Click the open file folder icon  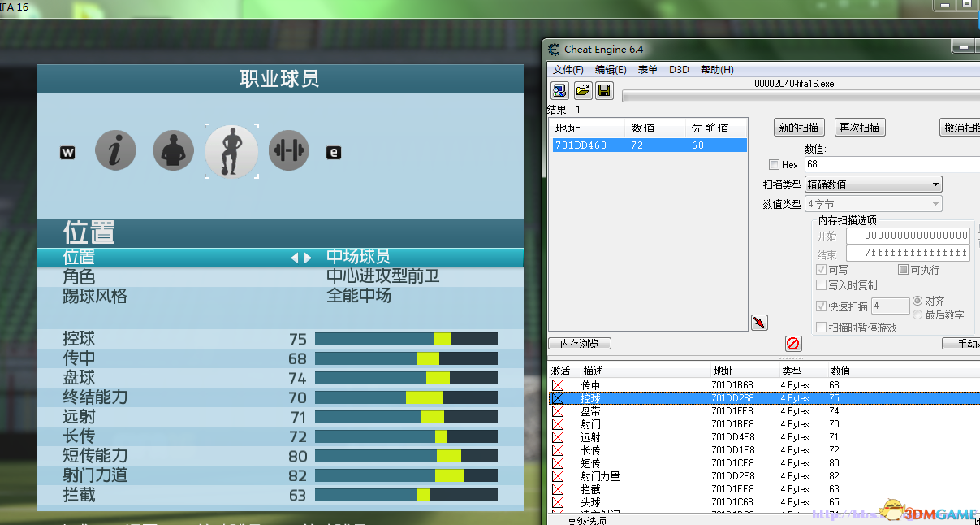coord(582,90)
